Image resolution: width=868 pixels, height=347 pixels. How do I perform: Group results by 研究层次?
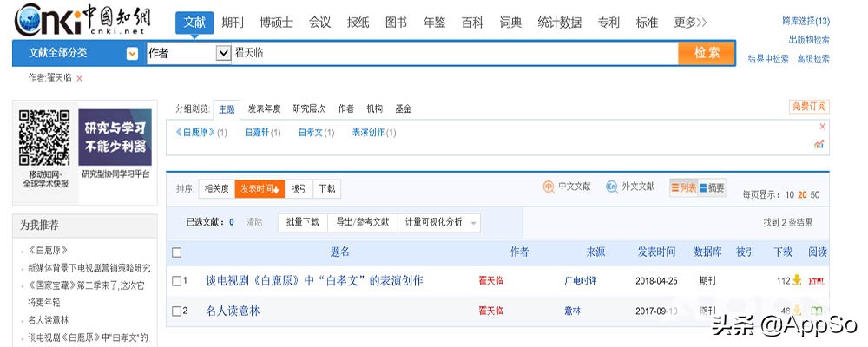309,109
